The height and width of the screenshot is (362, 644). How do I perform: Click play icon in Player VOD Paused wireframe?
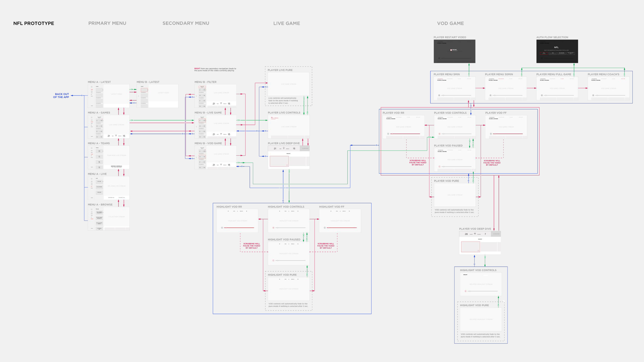(439, 167)
